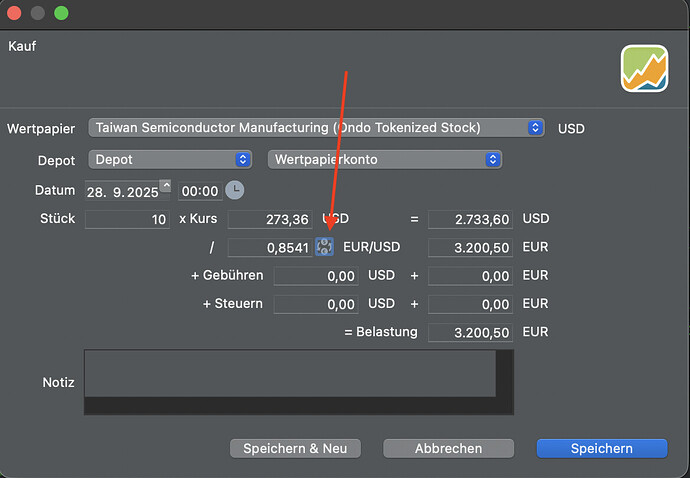Open the calendar picker on the Datum field
690x478 pixels.
tap(166, 186)
